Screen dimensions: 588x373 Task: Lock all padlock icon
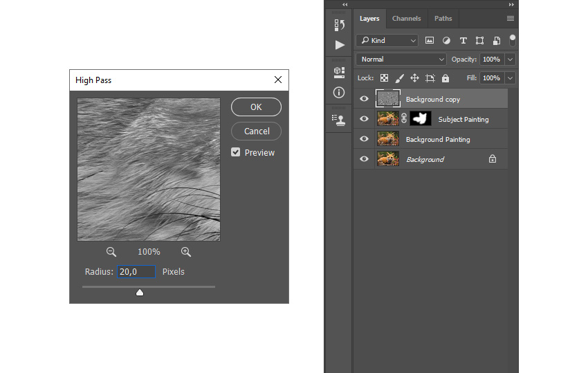click(445, 78)
